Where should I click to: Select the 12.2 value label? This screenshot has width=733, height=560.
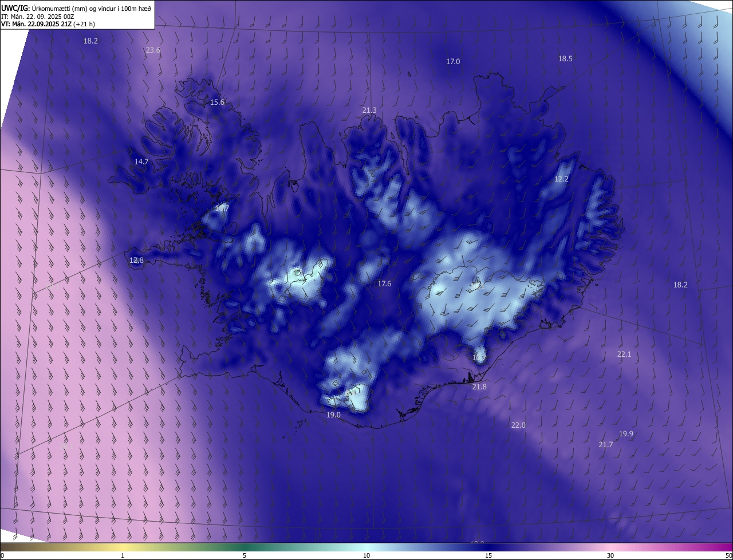pos(561,179)
